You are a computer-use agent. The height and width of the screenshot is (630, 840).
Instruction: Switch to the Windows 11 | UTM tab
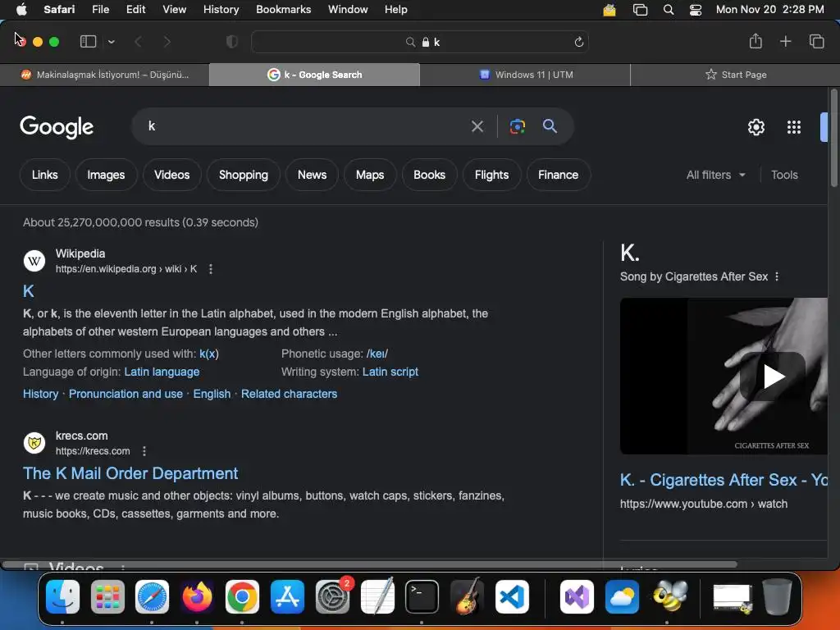click(x=525, y=75)
